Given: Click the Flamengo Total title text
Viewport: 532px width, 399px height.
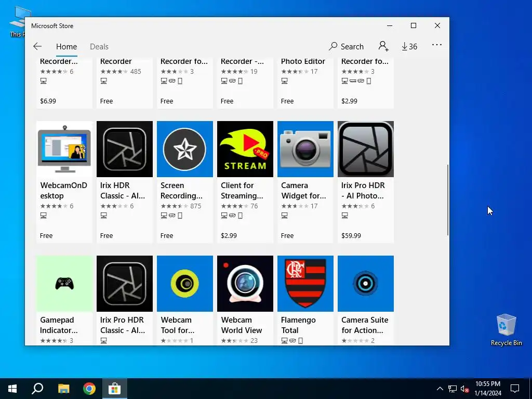Looking at the screenshot, I should tap(298, 325).
